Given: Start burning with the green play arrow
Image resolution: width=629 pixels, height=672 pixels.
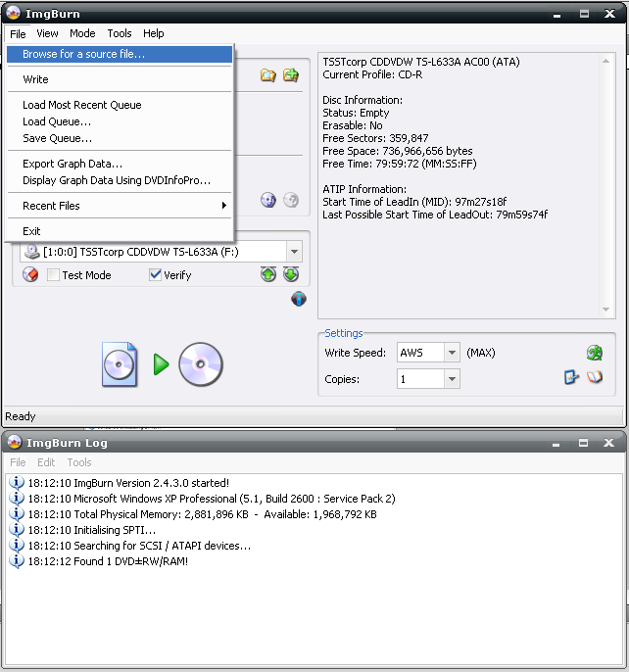Looking at the screenshot, I should [x=162, y=364].
